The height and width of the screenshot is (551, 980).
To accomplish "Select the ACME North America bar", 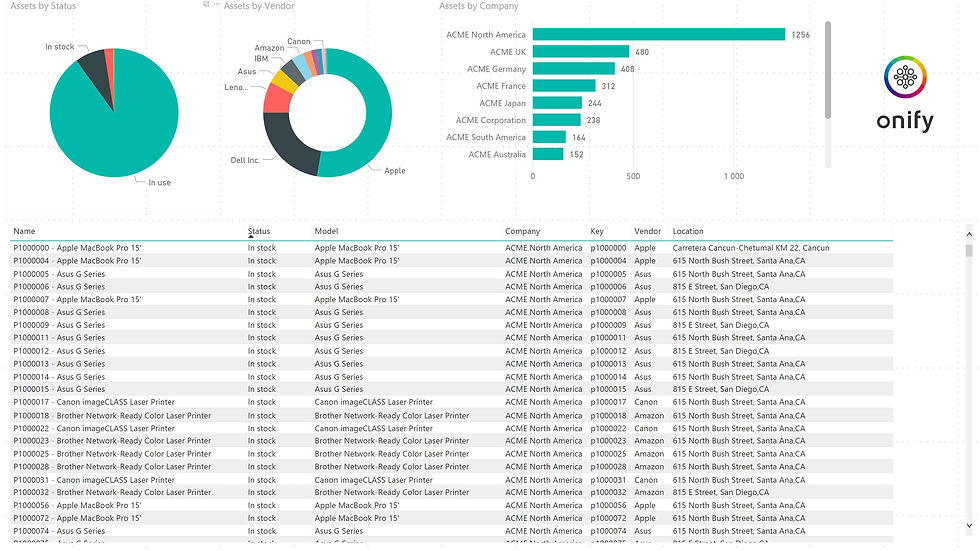I will [659, 34].
